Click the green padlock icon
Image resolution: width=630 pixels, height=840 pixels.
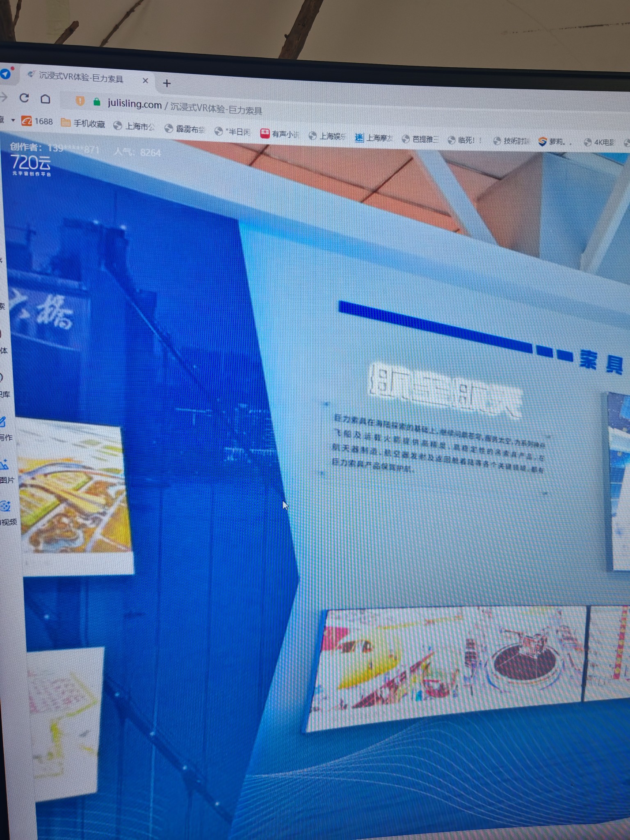[x=97, y=102]
